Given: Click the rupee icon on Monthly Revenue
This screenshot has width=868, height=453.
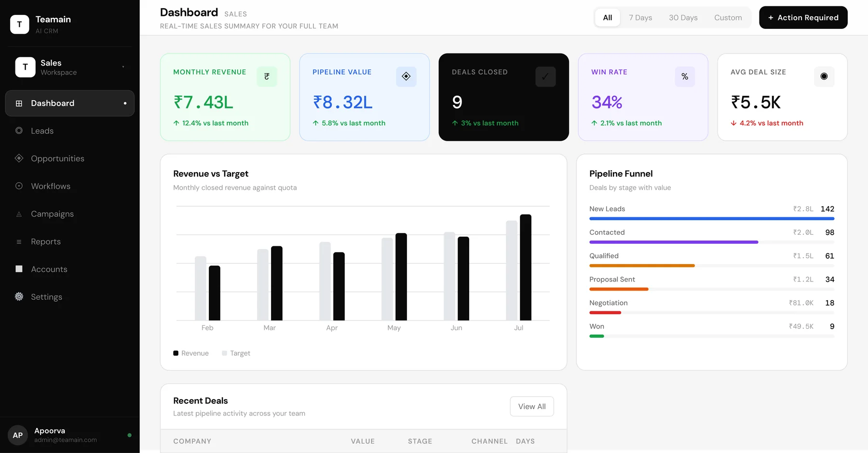Looking at the screenshot, I should 267,76.
